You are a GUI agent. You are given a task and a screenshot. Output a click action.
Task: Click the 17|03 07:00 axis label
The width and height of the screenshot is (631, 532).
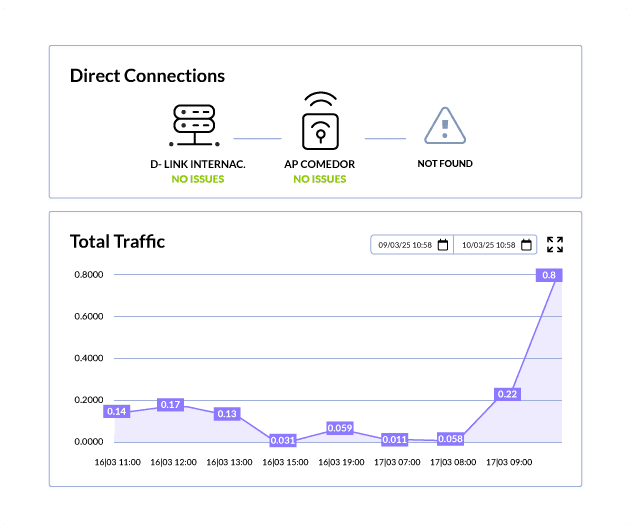[397, 462]
